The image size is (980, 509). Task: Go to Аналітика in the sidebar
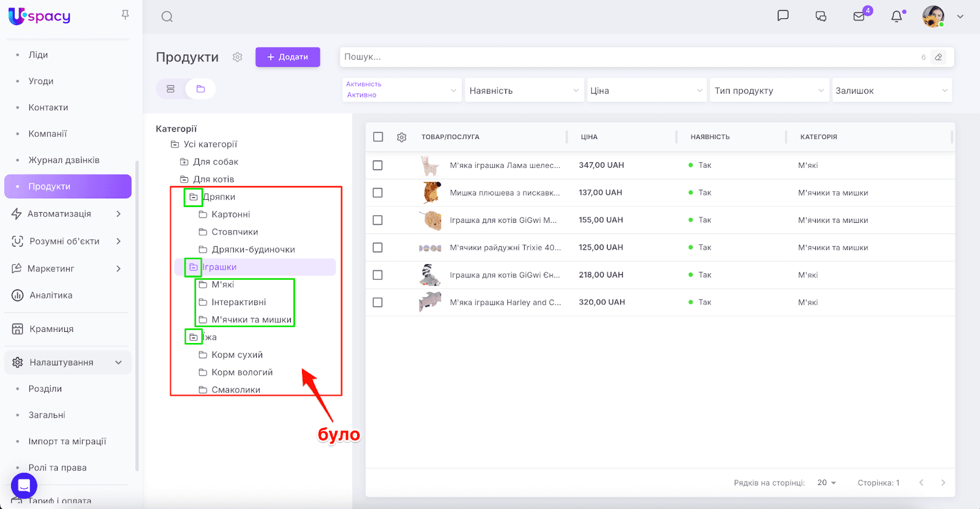click(x=51, y=295)
